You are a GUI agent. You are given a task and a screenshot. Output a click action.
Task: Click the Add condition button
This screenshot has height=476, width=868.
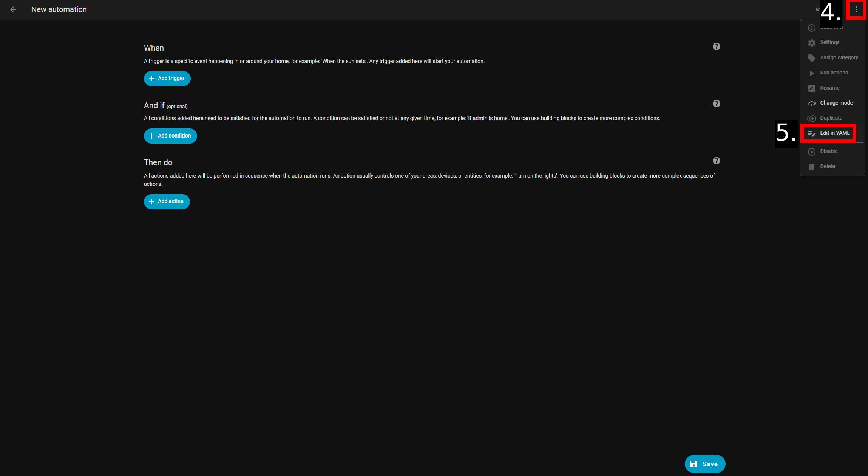170,136
